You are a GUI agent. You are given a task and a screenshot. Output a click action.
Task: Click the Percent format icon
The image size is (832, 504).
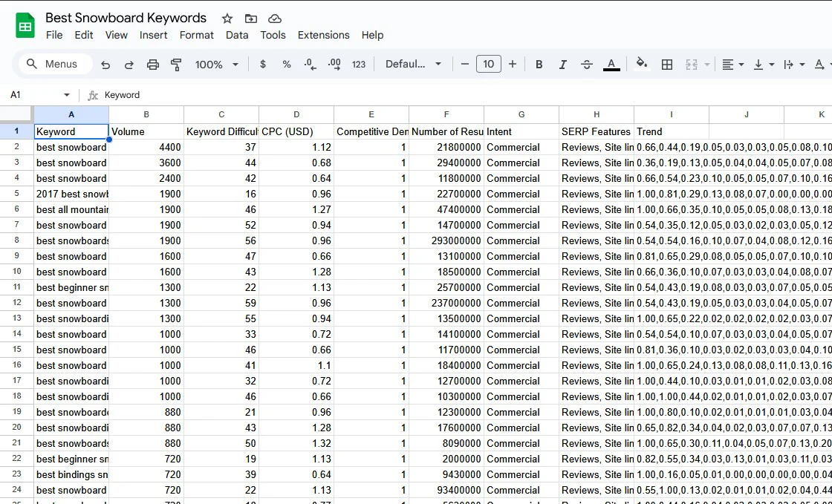point(286,64)
